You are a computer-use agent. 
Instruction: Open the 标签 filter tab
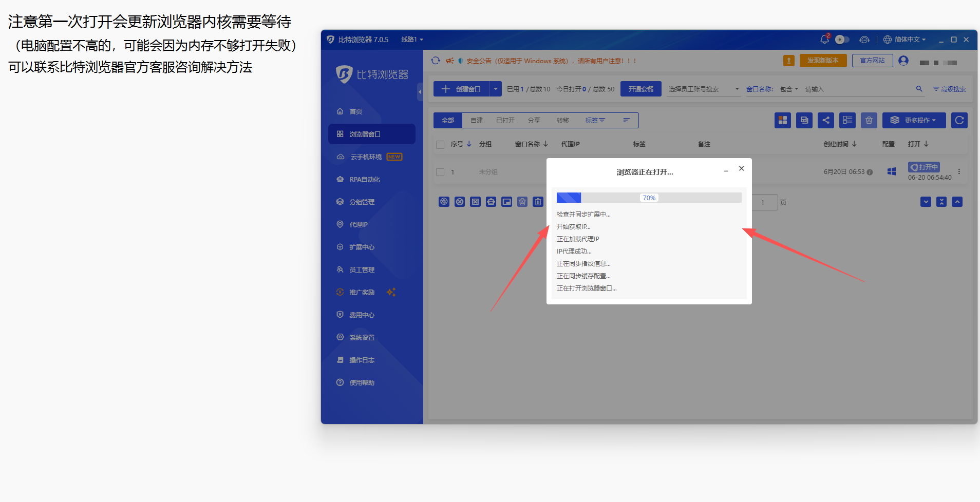pyautogui.click(x=595, y=120)
